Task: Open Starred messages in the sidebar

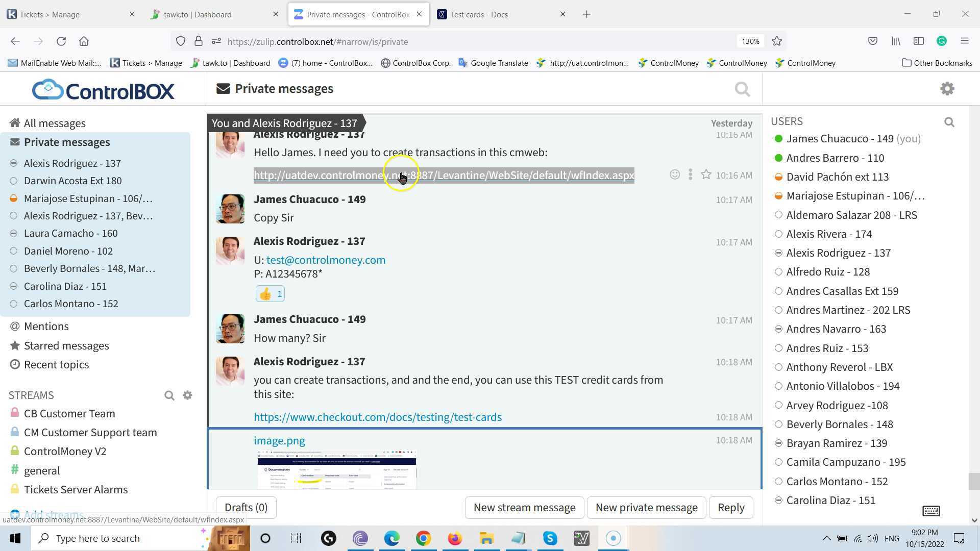Action: (66, 346)
